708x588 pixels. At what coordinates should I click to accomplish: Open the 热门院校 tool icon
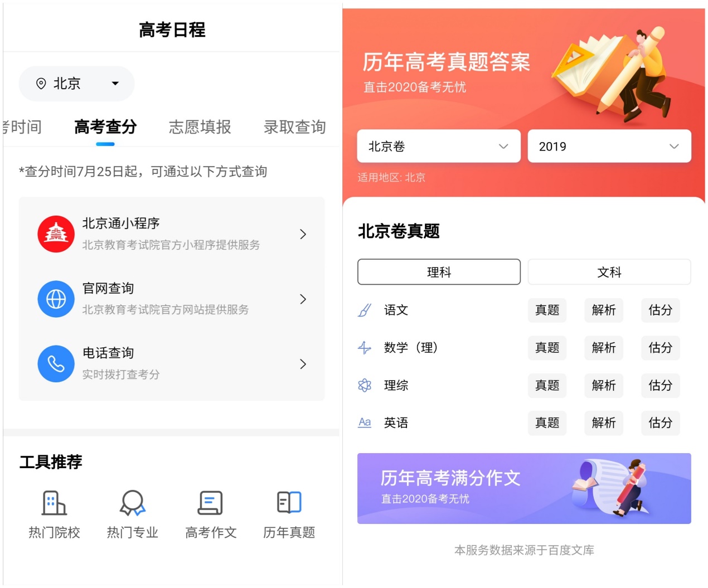coord(55,503)
